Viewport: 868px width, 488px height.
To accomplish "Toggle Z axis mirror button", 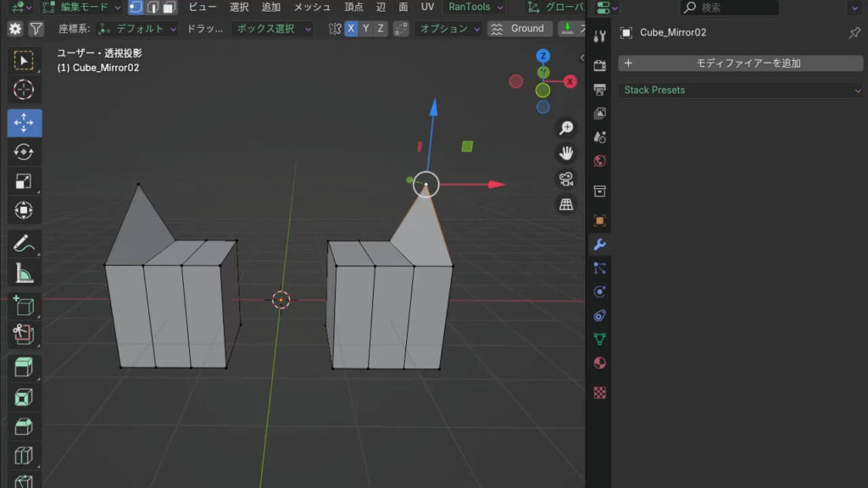I will pyautogui.click(x=381, y=29).
